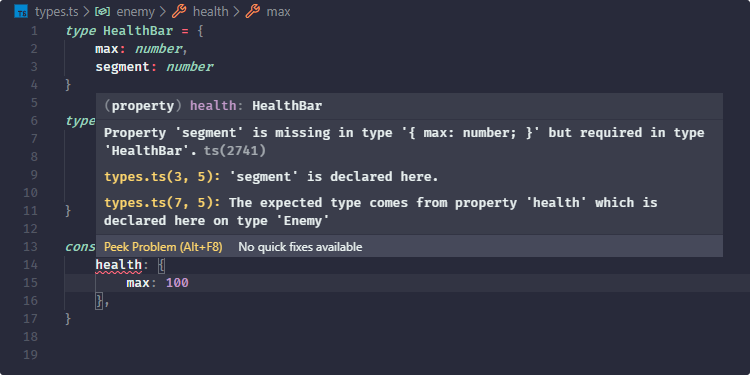750x375 pixels.
Task: Click the underlined health property
Action: point(119,265)
